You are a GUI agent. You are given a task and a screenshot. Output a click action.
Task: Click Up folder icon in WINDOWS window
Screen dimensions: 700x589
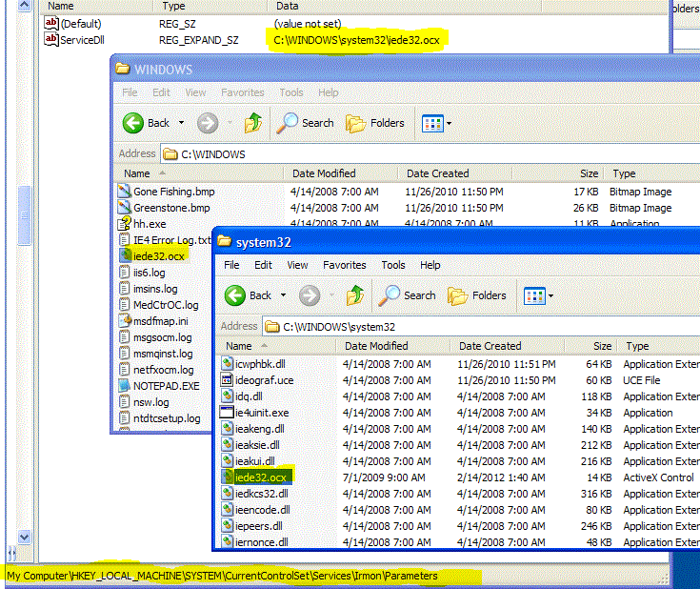pos(253,123)
